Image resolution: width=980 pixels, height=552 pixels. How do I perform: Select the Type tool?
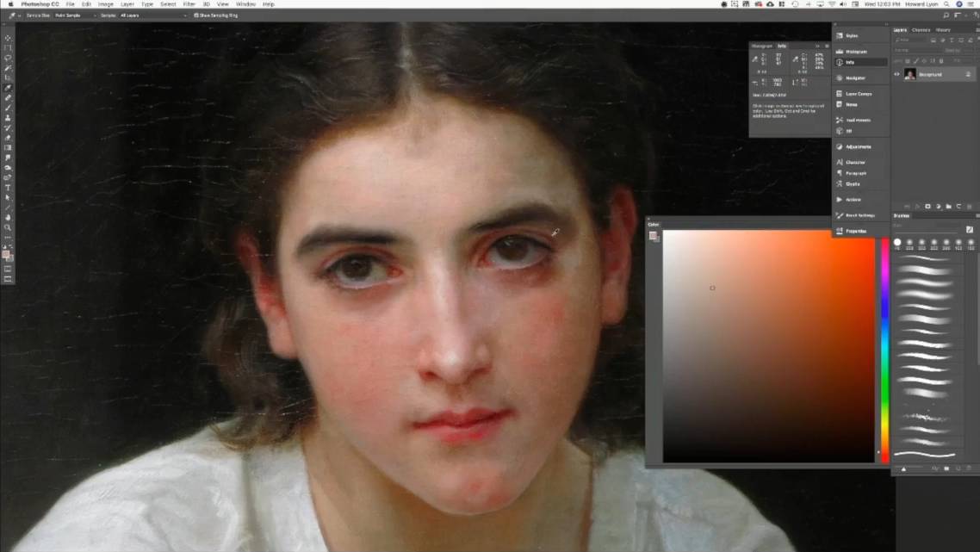coord(8,188)
